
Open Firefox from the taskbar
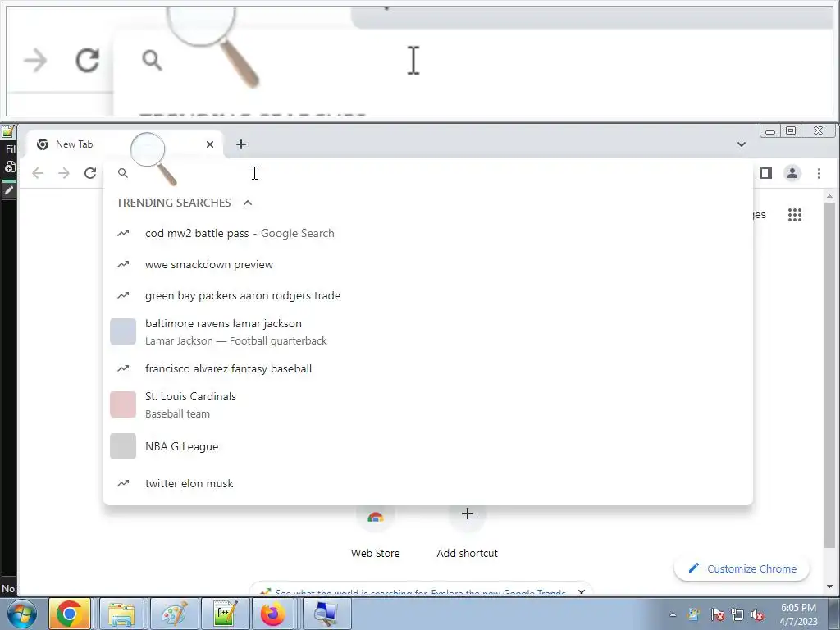[273, 614]
